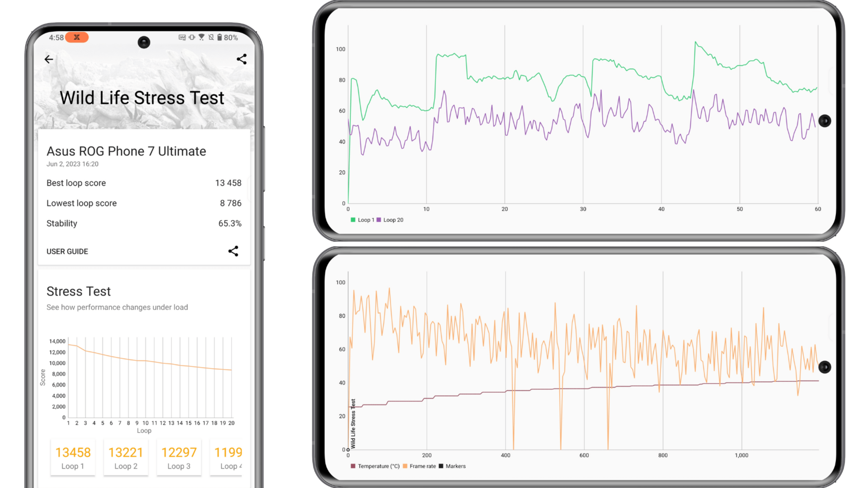This screenshot has width=868, height=488.
Task: Tap the battery icon in the status bar
Action: point(219,37)
